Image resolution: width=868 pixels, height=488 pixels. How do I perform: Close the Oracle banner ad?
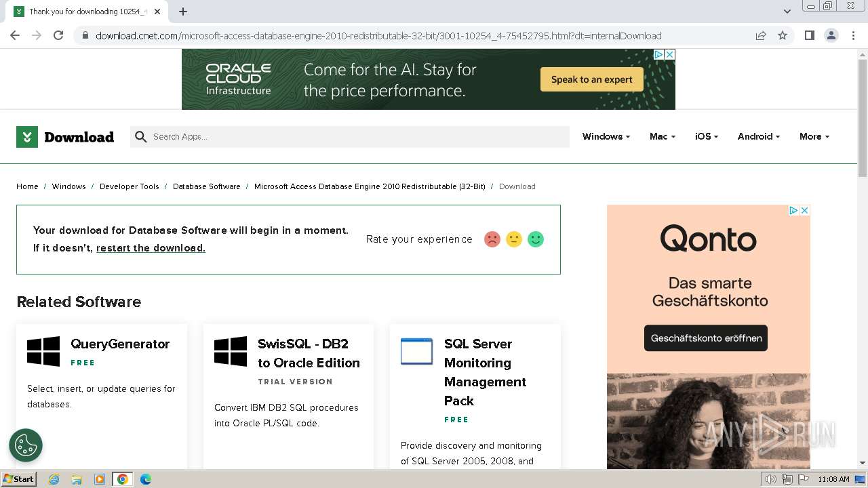click(669, 54)
